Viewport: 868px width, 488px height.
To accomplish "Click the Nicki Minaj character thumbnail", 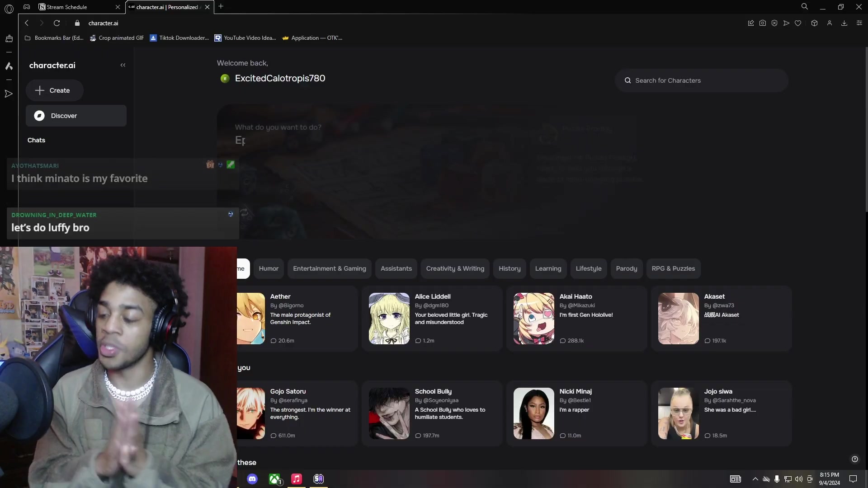I will (x=534, y=413).
